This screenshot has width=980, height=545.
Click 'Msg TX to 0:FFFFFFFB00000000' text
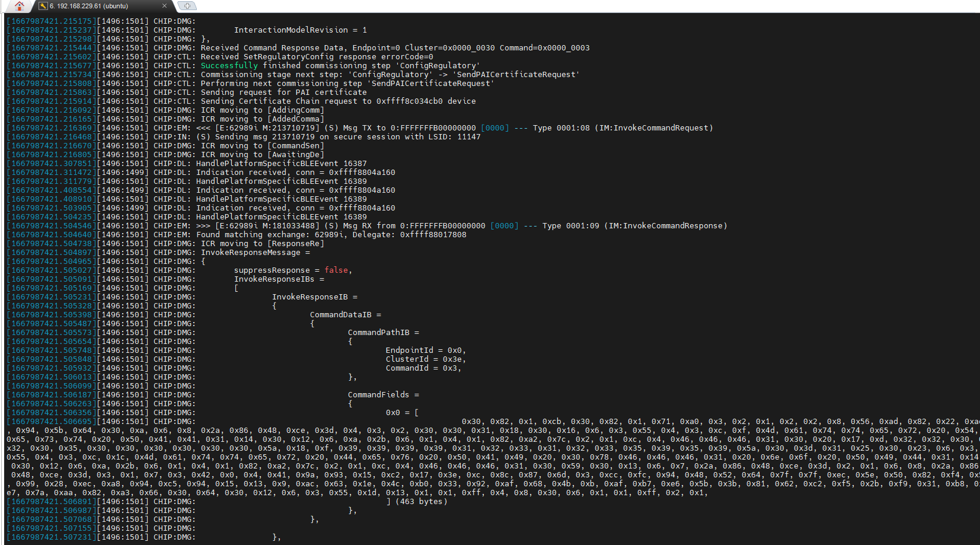409,128
